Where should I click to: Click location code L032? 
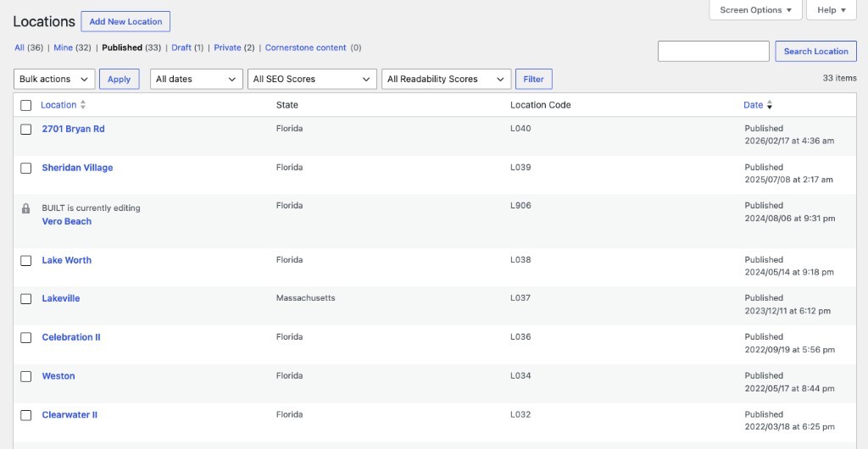pyautogui.click(x=520, y=414)
